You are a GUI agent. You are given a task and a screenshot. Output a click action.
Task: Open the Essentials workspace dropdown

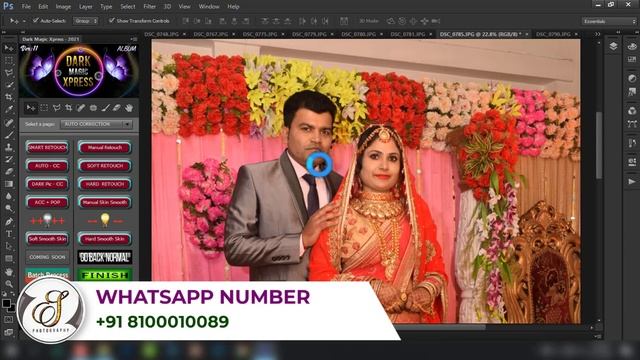(609, 21)
